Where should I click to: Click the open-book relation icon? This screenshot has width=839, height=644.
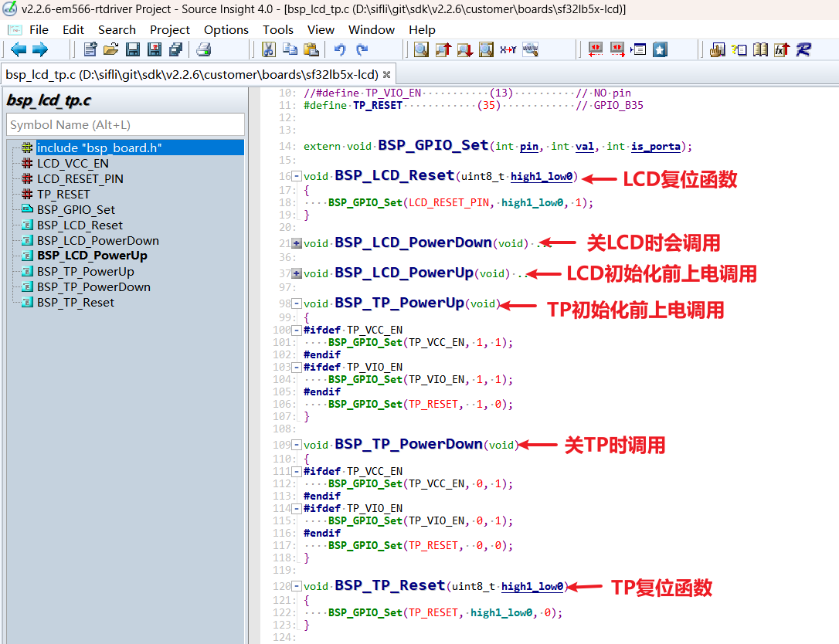click(x=760, y=49)
